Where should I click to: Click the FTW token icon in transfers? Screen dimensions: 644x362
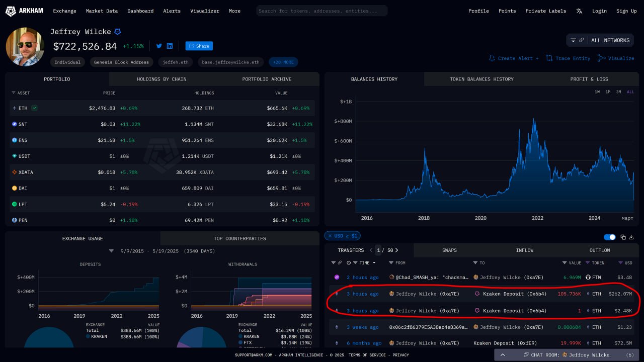(x=588, y=278)
